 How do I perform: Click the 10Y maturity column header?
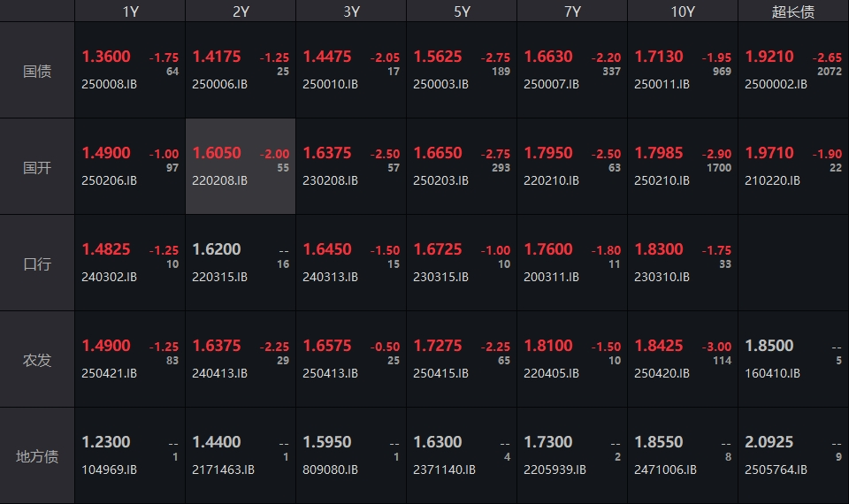click(683, 11)
